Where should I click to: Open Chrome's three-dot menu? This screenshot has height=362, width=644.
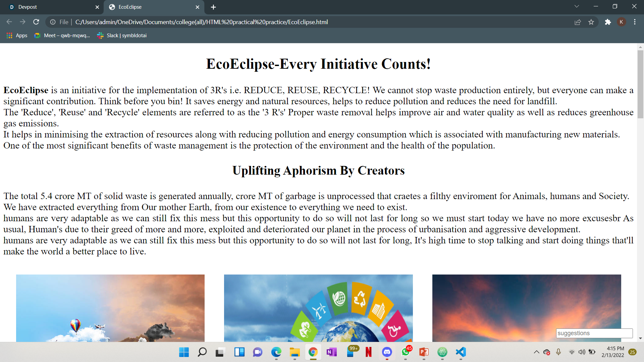pos(635,22)
